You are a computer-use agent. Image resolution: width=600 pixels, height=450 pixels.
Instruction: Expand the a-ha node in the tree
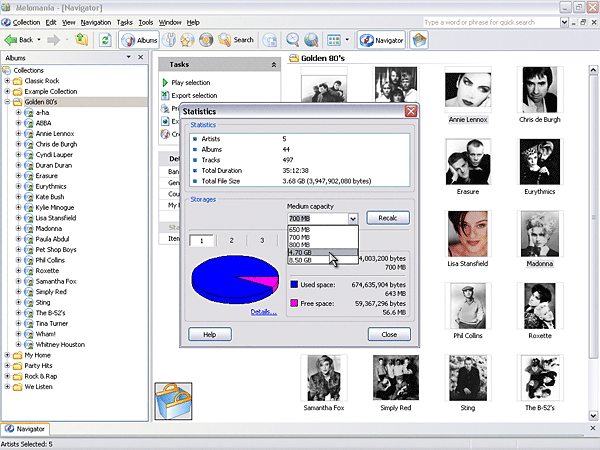pos(18,113)
